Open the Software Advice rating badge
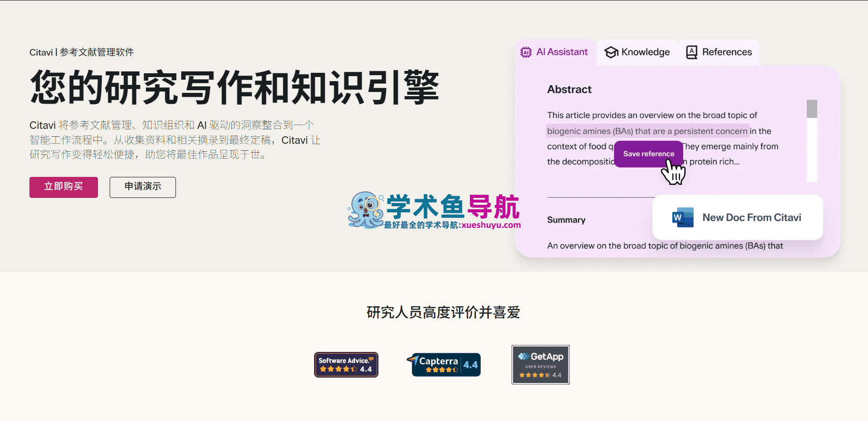The width and height of the screenshot is (868, 421). pyautogui.click(x=346, y=365)
